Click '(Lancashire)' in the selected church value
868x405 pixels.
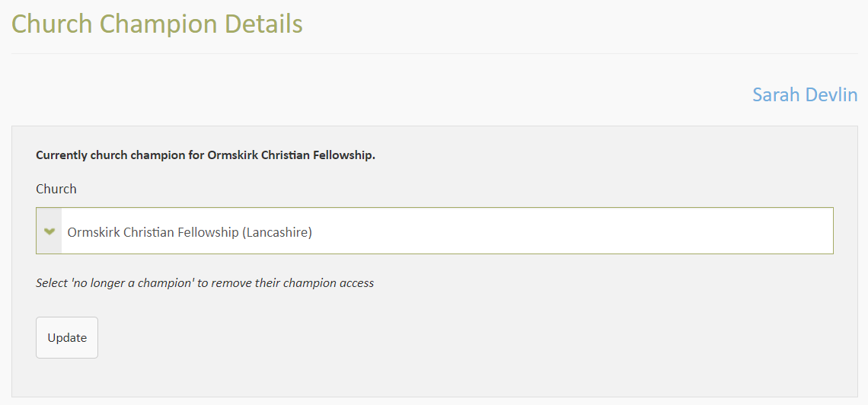(x=277, y=232)
